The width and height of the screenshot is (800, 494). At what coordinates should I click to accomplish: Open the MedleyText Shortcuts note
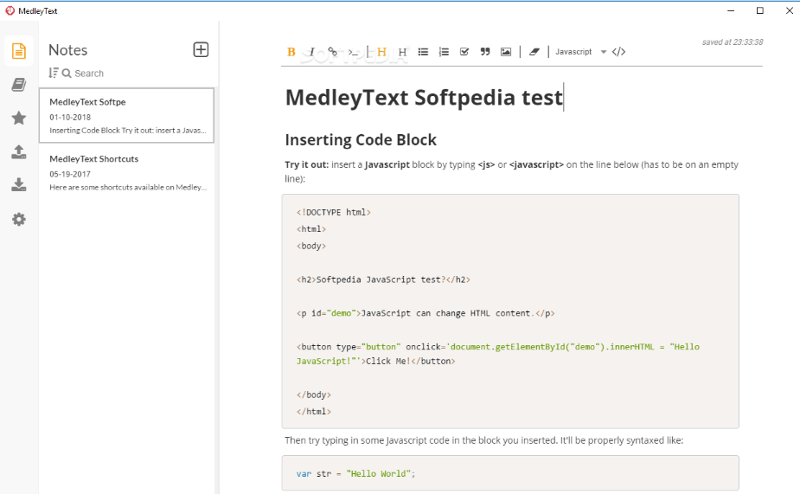pos(127,172)
